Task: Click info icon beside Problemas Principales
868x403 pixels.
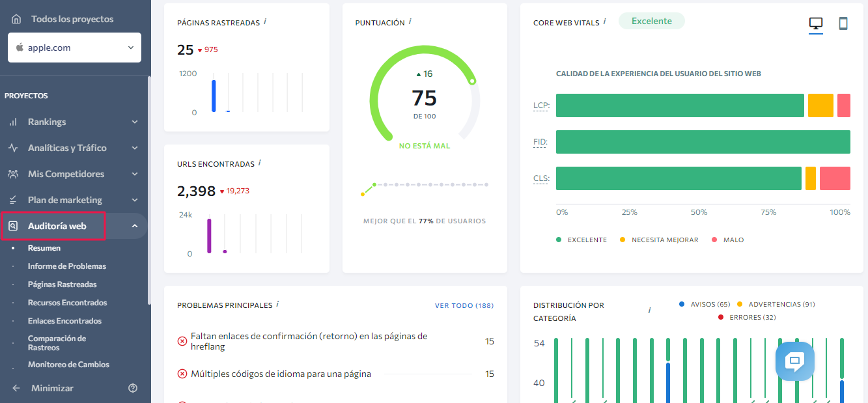Action: pyautogui.click(x=277, y=304)
